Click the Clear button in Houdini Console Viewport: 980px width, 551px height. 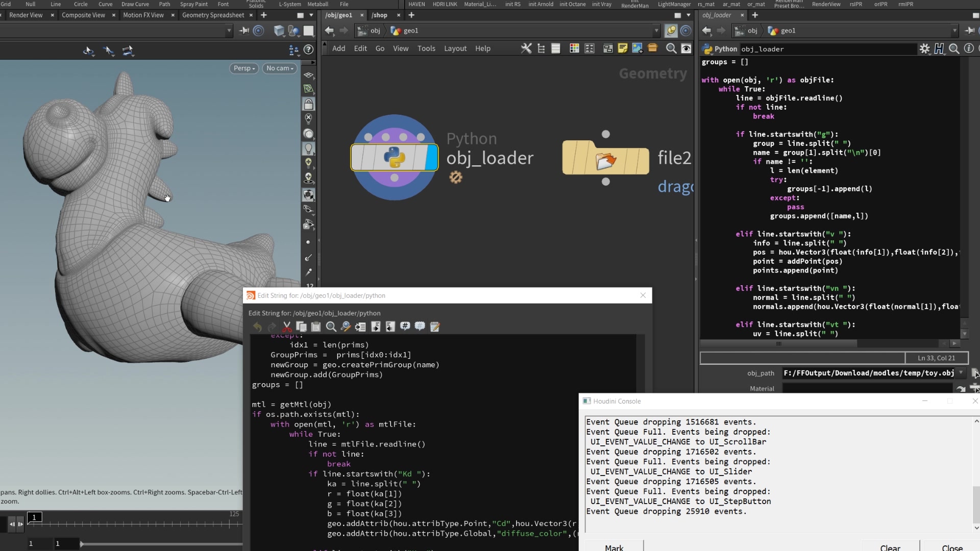click(x=890, y=547)
